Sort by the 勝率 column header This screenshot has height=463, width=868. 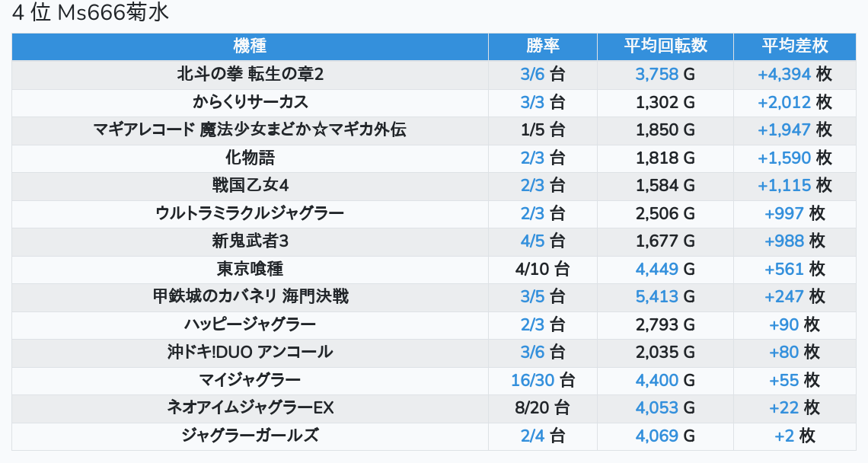tap(543, 46)
